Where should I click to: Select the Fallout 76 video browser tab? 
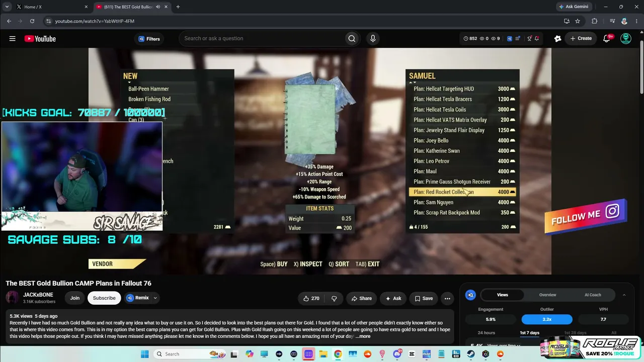click(132, 7)
